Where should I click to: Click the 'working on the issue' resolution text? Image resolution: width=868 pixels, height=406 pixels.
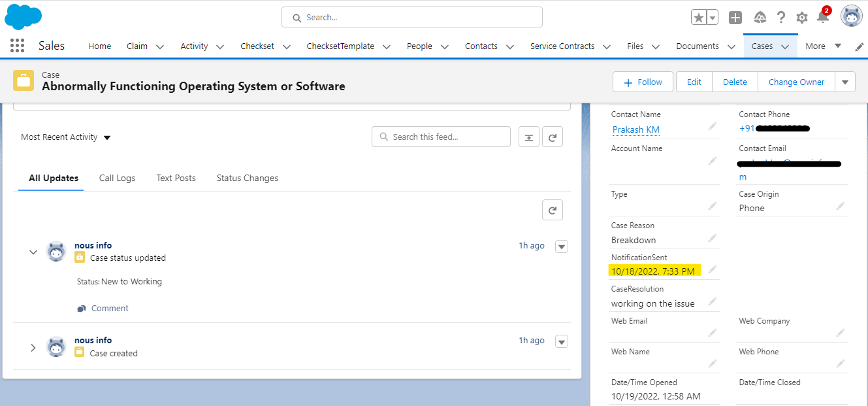[x=652, y=303]
